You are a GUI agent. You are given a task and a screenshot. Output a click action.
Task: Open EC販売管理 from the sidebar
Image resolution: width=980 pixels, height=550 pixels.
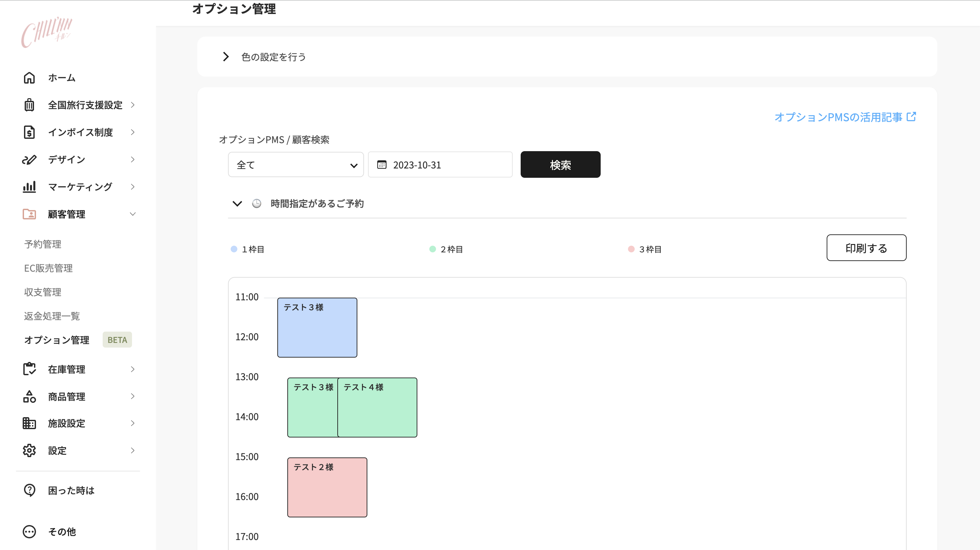coord(48,268)
